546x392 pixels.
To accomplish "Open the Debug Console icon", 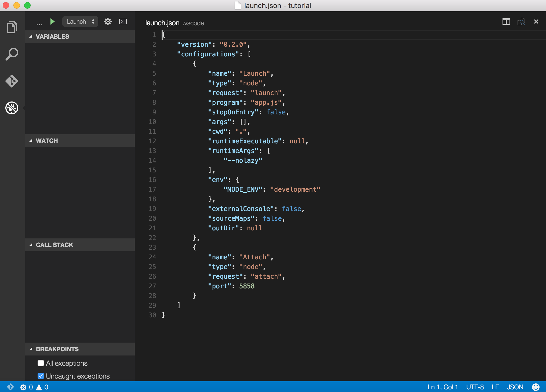I will (x=123, y=21).
